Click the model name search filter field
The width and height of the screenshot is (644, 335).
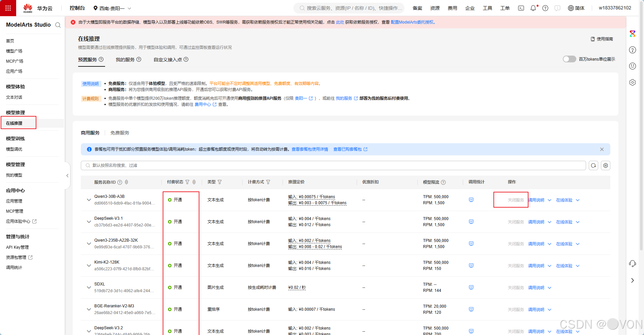333,165
